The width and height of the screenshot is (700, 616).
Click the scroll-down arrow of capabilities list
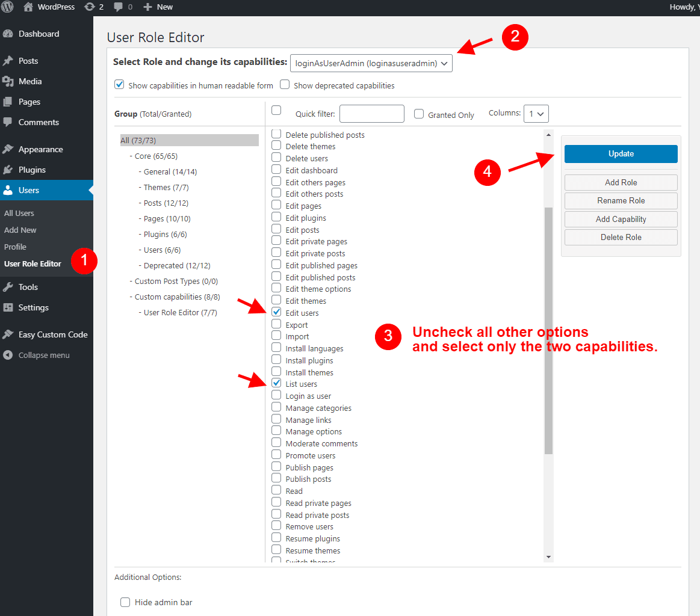tap(549, 557)
